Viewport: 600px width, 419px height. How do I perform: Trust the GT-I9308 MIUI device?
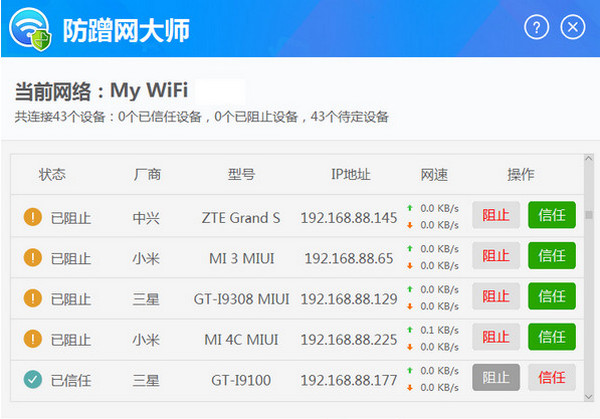(551, 298)
